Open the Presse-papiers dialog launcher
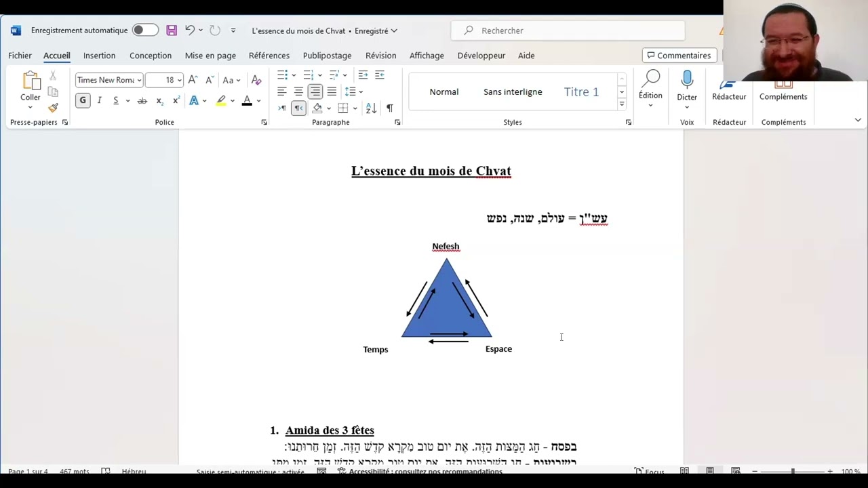The height and width of the screenshot is (488, 868). (x=65, y=122)
